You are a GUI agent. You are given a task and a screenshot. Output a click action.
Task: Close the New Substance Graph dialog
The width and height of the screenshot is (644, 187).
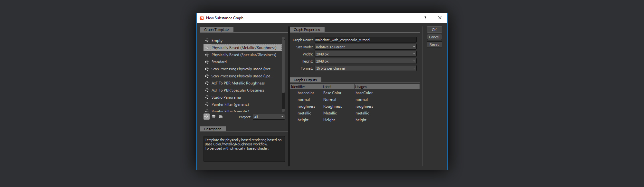[440, 18]
